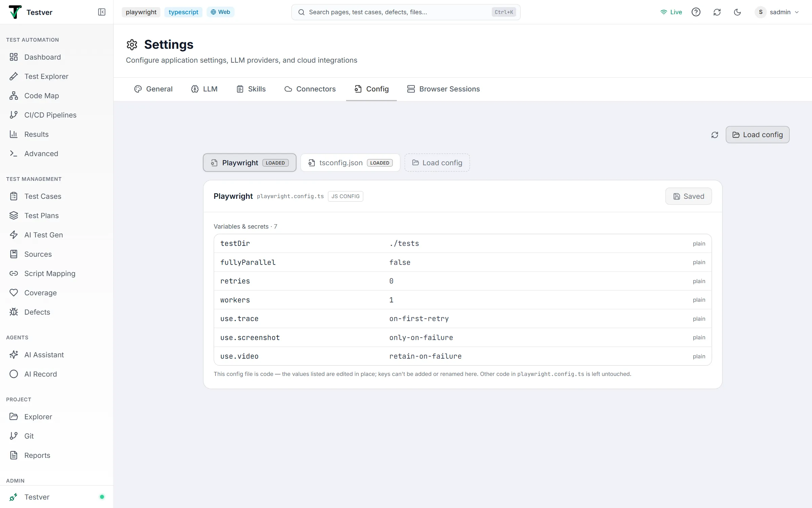Focus the global search field
This screenshot has width=812, height=508.
click(406, 12)
